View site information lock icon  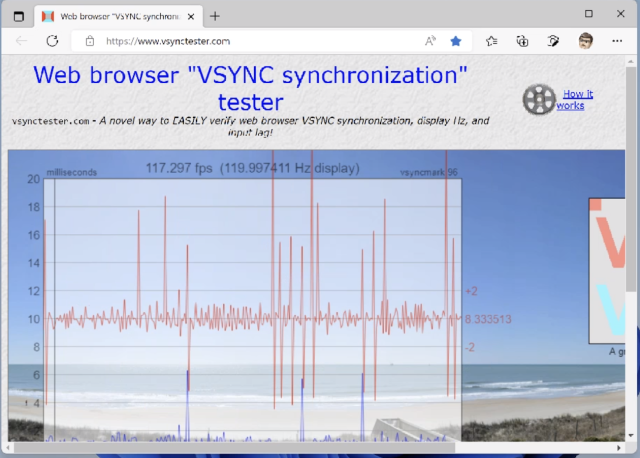[x=90, y=41]
